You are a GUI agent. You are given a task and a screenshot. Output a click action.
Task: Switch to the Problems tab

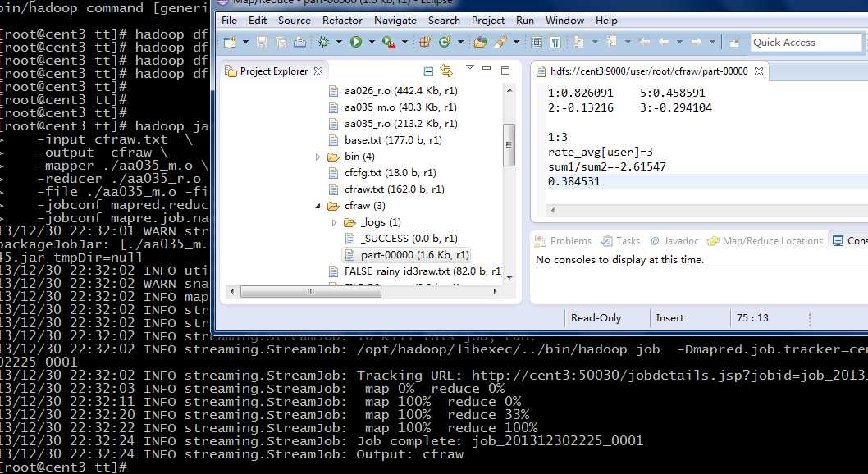563,241
